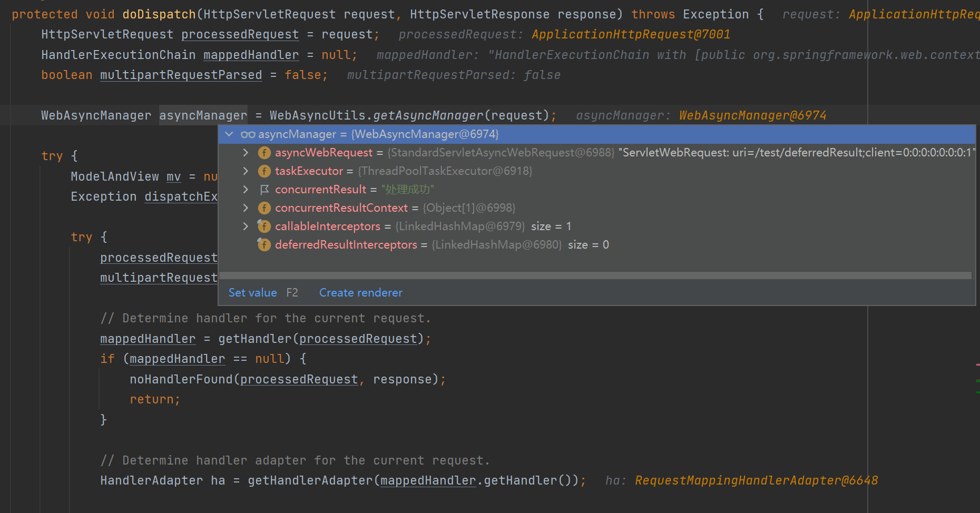Expand the callableInterceptors field
This screenshot has height=513, width=980.
246,226
